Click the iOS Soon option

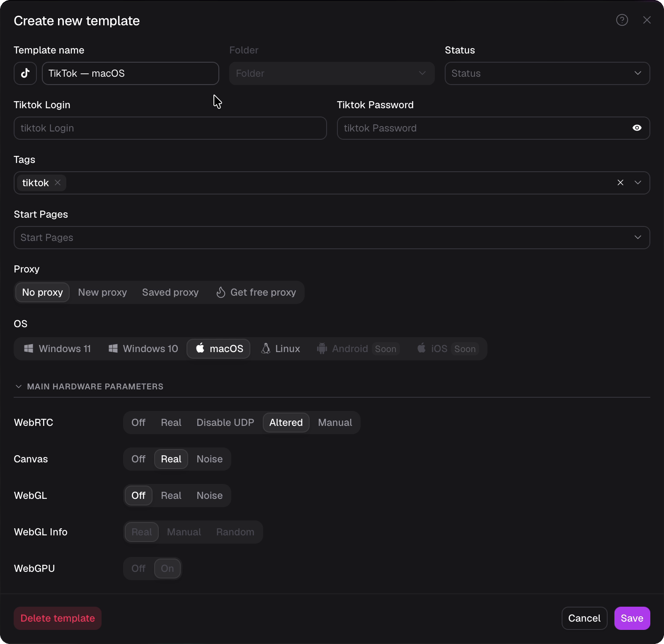click(x=447, y=349)
